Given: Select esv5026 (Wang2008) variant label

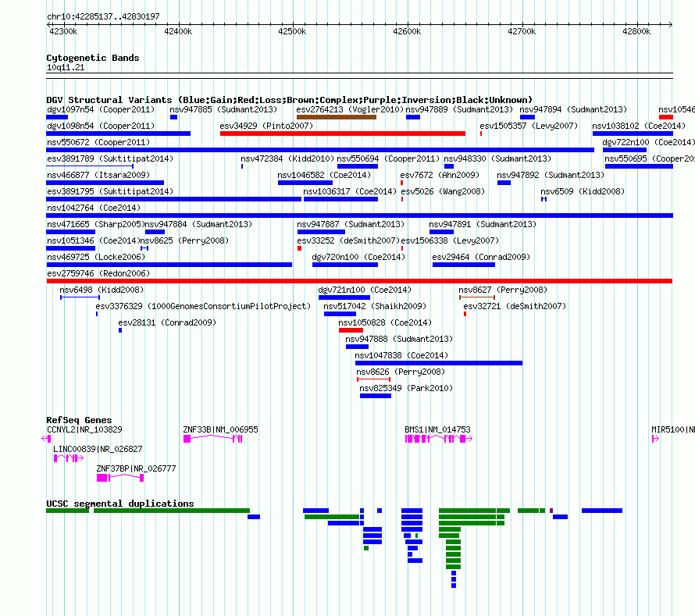Looking at the screenshot, I should click(x=443, y=191).
